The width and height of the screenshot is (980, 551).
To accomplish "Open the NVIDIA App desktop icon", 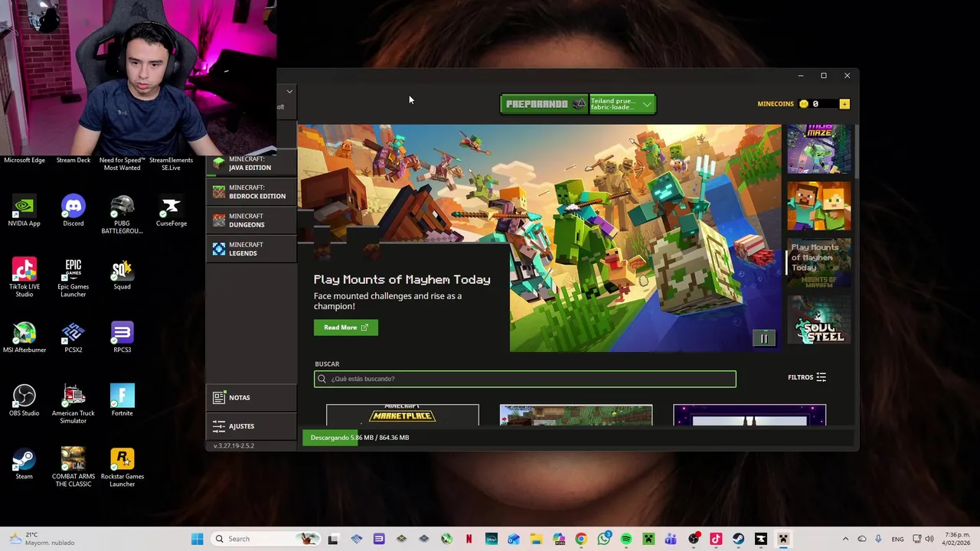I will 24,212.
